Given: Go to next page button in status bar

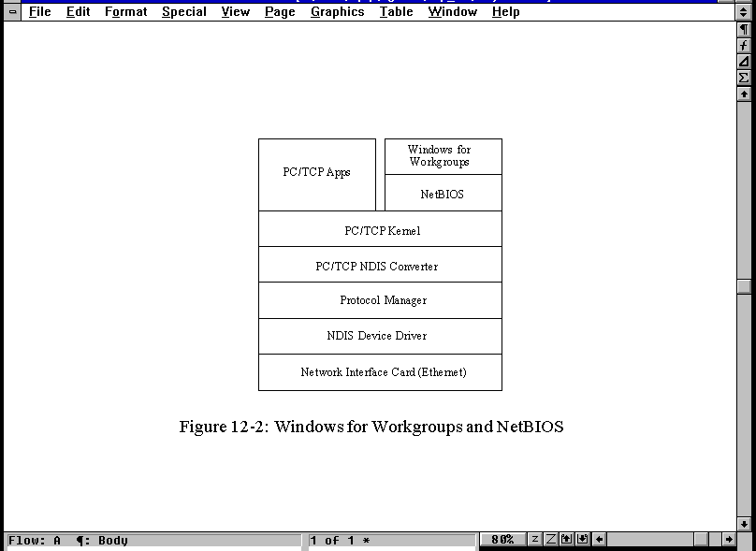Looking at the screenshot, I should (x=582, y=540).
